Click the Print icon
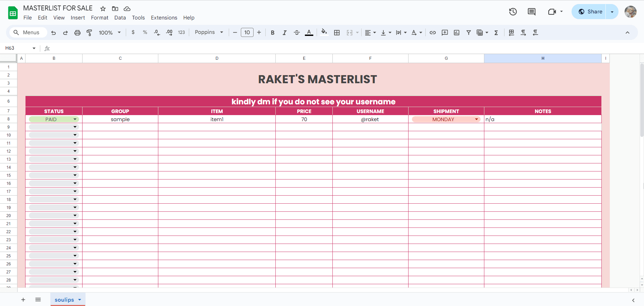644x306 pixels. coord(77,33)
